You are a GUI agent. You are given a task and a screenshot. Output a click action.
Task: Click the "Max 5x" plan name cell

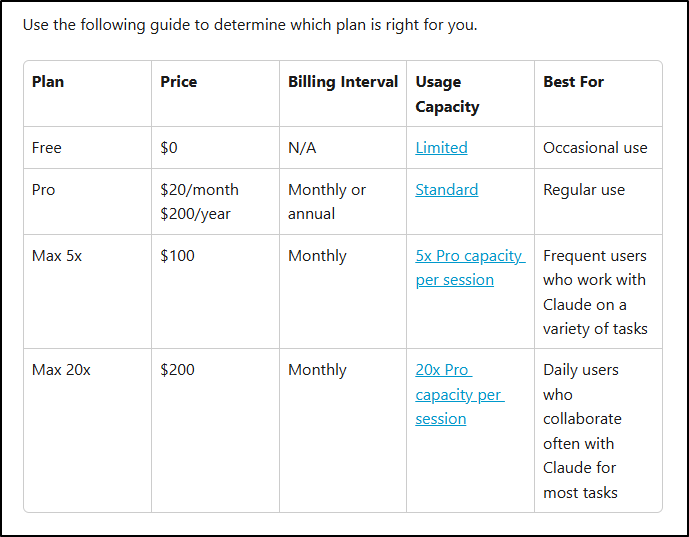57,256
